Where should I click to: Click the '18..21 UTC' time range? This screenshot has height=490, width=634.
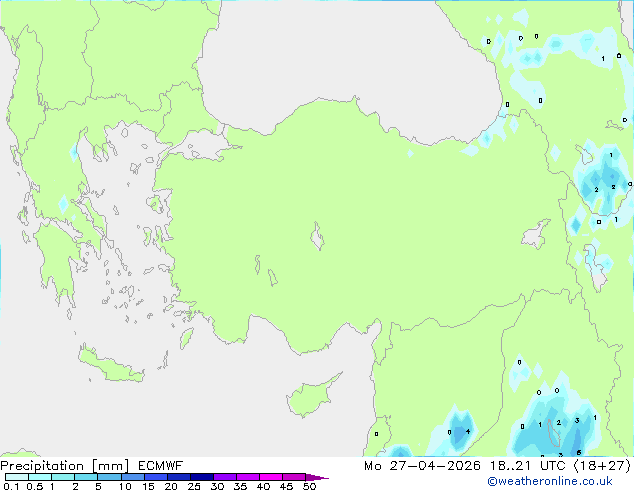[529, 466]
